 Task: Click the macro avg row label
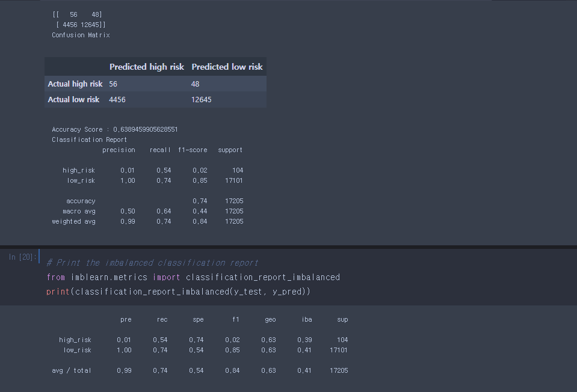coord(79,212)
